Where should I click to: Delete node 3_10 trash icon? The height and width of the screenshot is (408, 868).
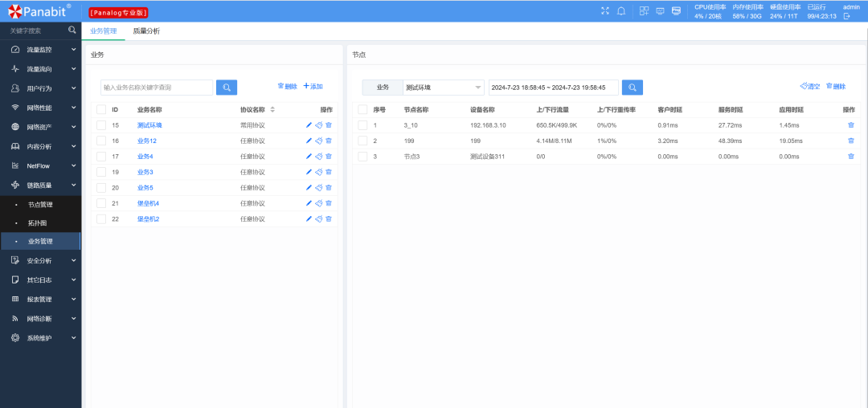851,125
